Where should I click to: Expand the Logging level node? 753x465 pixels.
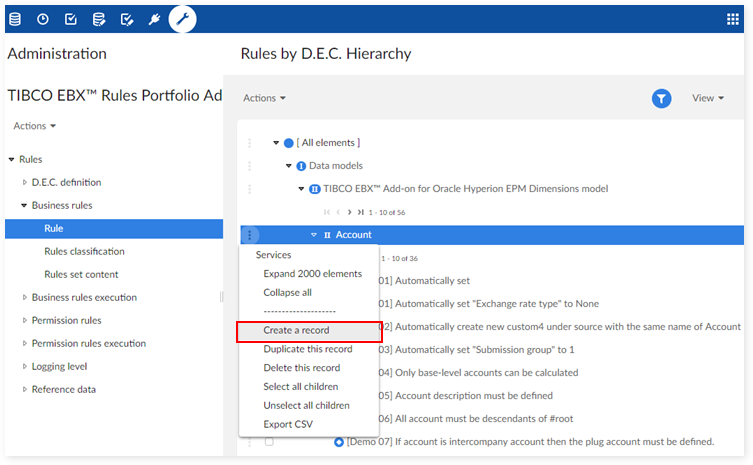point(24,367)
